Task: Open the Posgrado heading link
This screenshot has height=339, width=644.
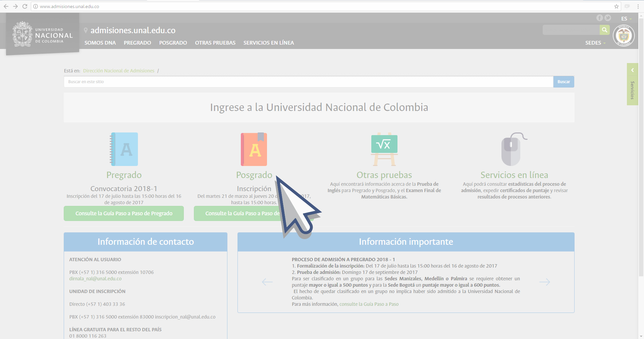Action: [254, 175]
